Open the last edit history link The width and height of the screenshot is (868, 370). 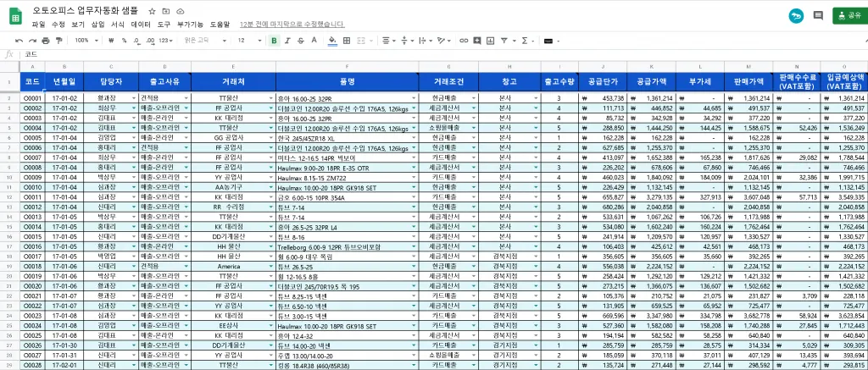click(292, 25)
